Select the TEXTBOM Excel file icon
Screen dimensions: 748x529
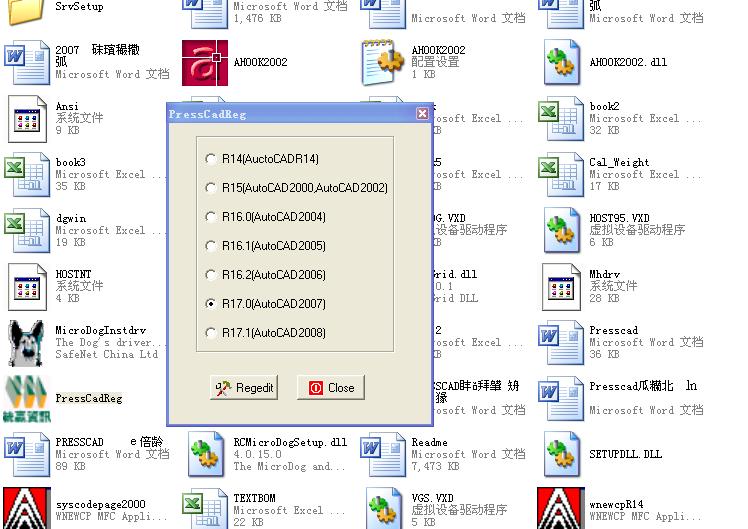pos(205,508)
